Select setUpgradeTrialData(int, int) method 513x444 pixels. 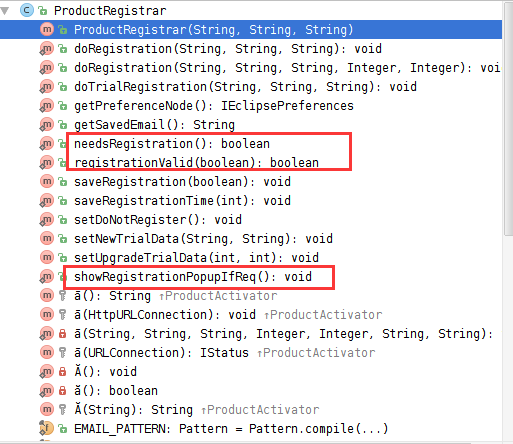tap(196, 258)
